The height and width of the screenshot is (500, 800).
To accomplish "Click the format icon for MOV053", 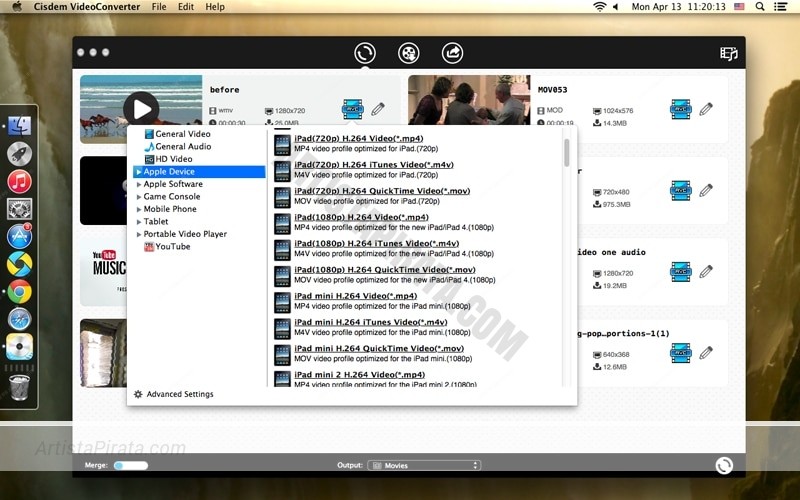I will click(681, 109).
